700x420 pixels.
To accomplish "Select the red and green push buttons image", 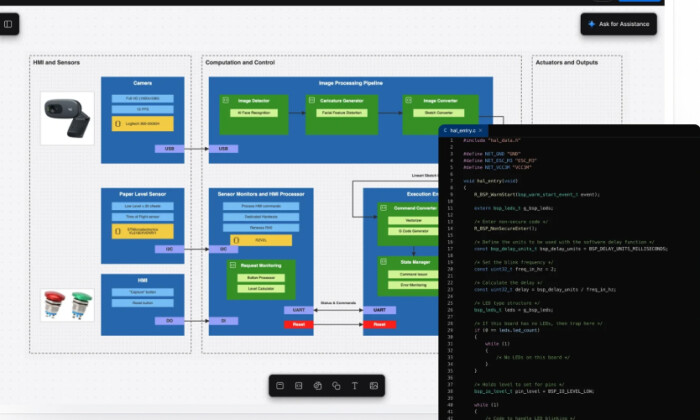I will pyautogui.click(x=67, y=305).
